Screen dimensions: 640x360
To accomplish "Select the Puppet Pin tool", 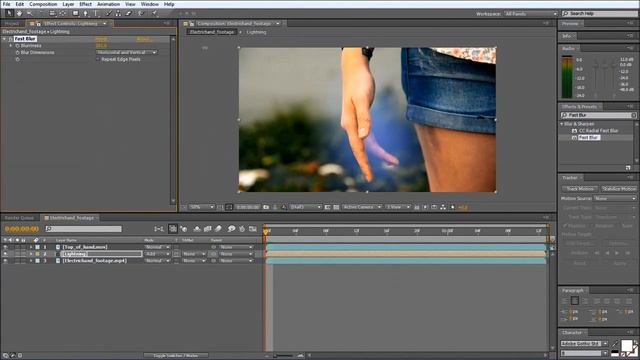I will point(154,13).
